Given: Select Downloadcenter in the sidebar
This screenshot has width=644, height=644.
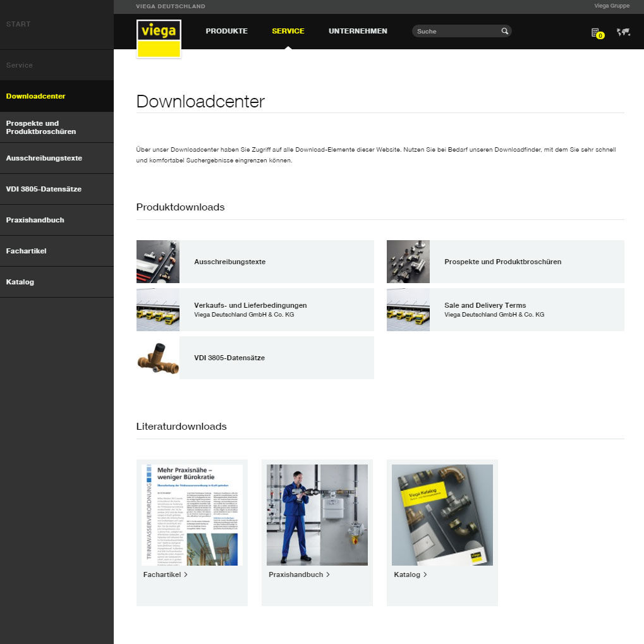Looking at the screenshot, I should click(57, 96).
